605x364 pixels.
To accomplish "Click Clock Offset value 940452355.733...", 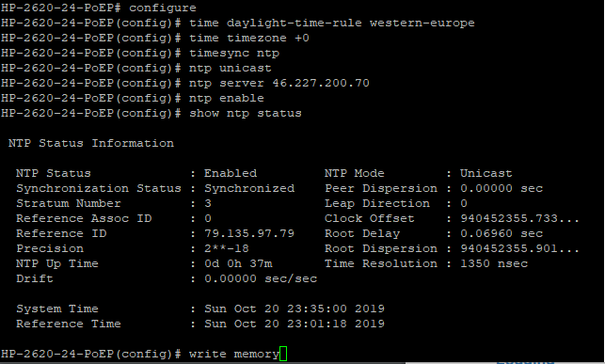I will 519,218.
